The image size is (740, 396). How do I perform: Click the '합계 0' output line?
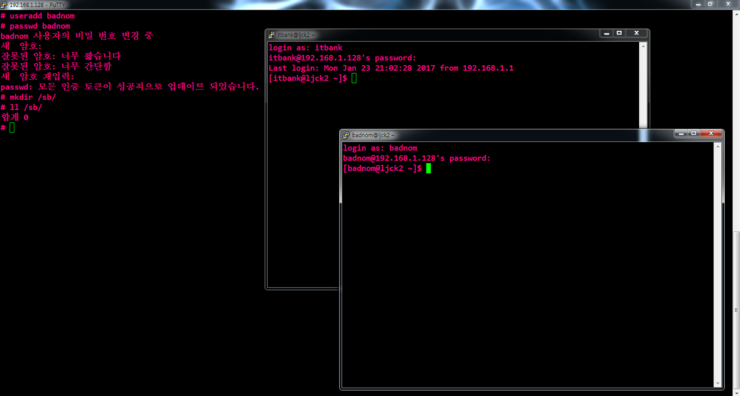point(14,118)
